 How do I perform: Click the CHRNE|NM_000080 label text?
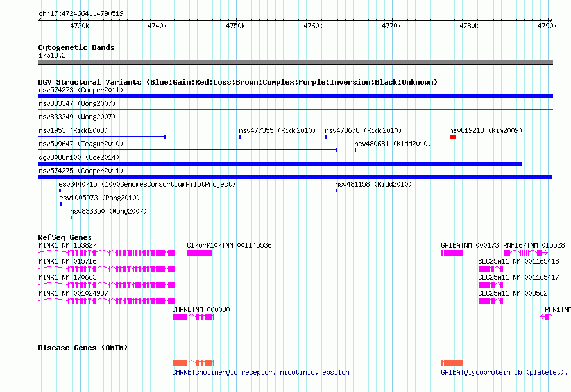point(201,309)
